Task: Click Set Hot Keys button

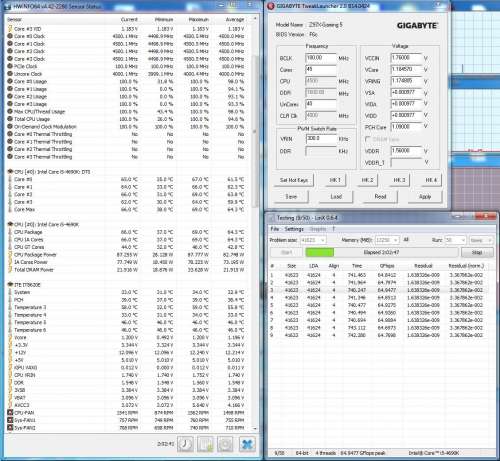Action: point(294,180)
